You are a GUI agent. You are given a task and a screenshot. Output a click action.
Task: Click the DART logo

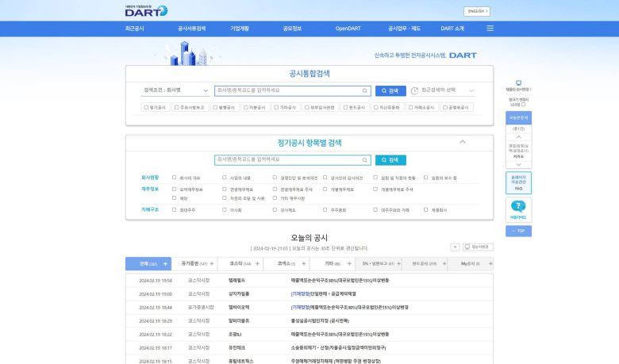(x=147, y=10)
